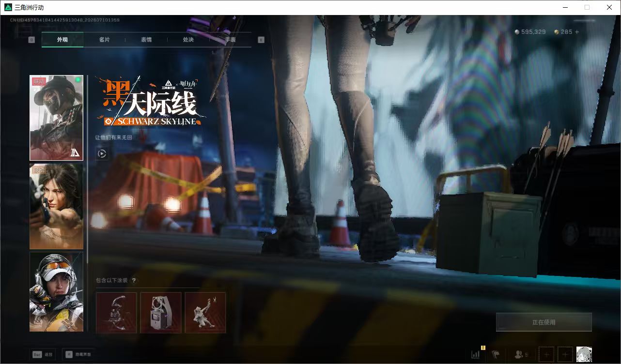Image resolution: width=621 pixels, height=364 pixels.
Task: Click the E next-tab key icon
Action: [262, 40]
